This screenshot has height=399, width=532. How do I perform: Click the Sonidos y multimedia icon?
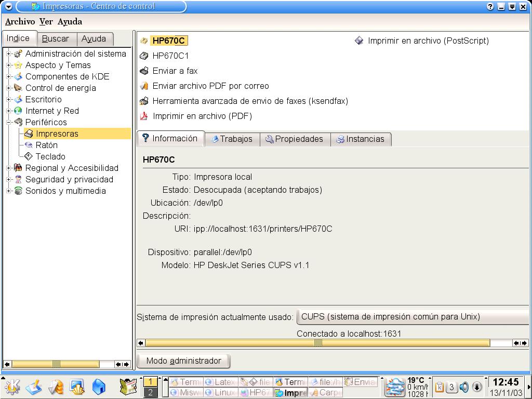(18, 191)
